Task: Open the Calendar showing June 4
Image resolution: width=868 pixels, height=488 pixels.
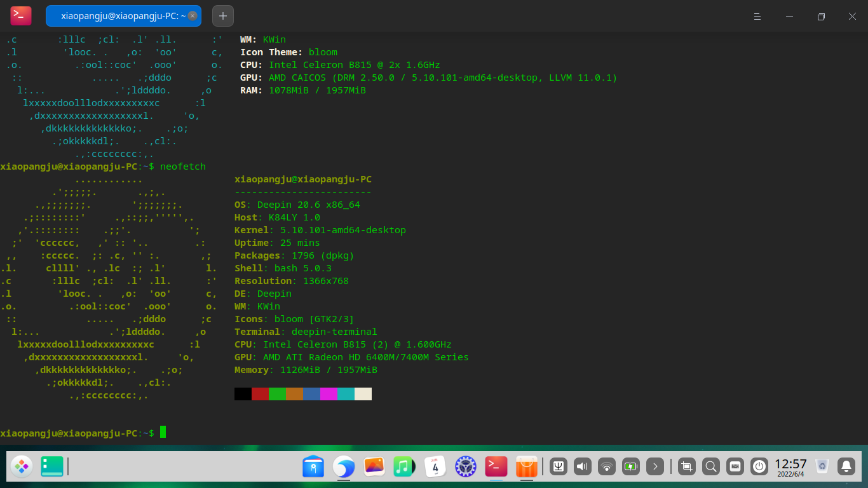Action: [x=435, y=466]
